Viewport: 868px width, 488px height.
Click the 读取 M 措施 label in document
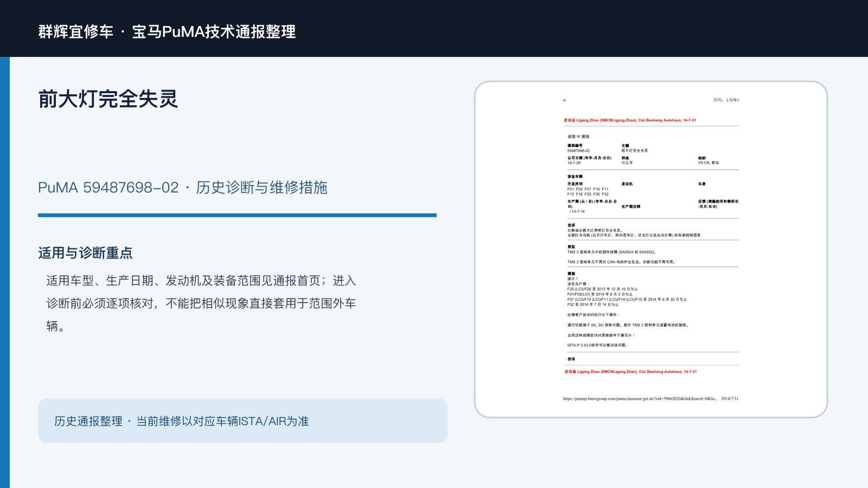(578, 137)
